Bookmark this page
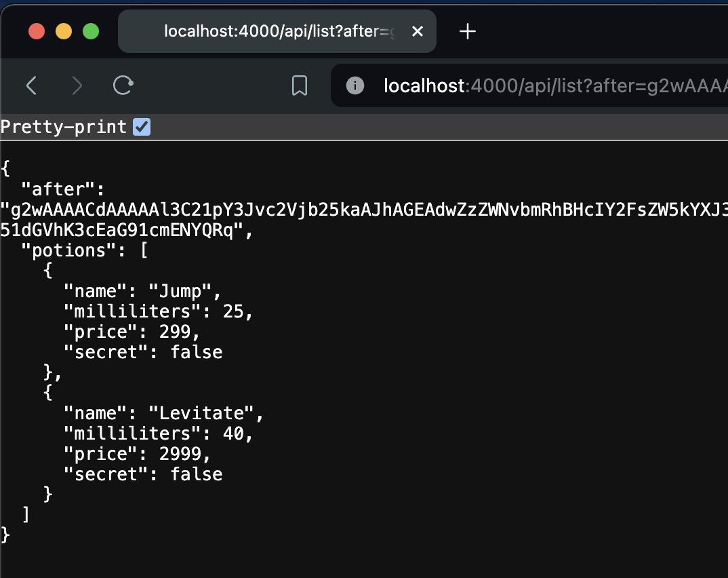 pyautogui.click(x=300, y=85)
